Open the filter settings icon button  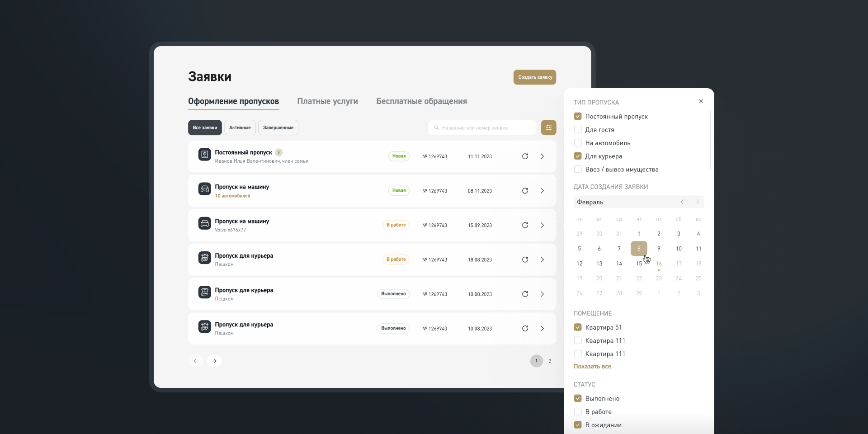tap(548, 127)
